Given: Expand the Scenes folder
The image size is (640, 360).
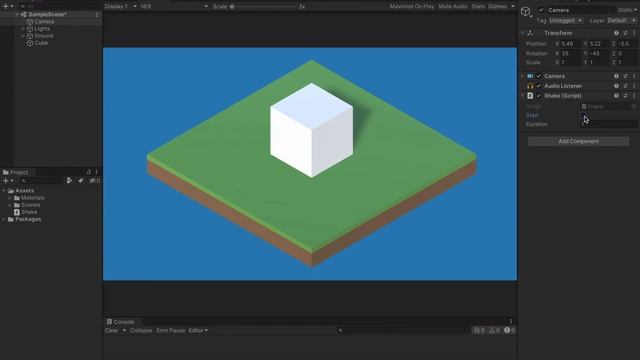Looking at the screenshot, I should pyautogui.click(x=10, y=205).
